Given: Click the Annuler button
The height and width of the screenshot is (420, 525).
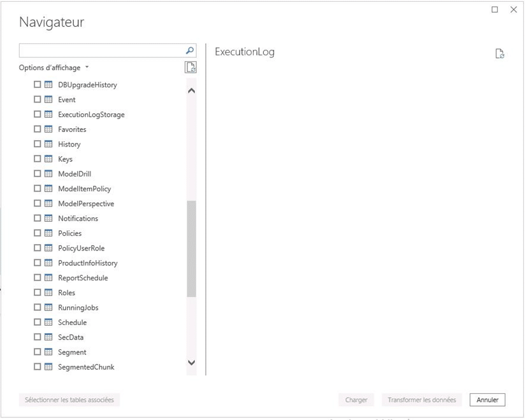Looking at the screenshot, I should click(487, 400).
